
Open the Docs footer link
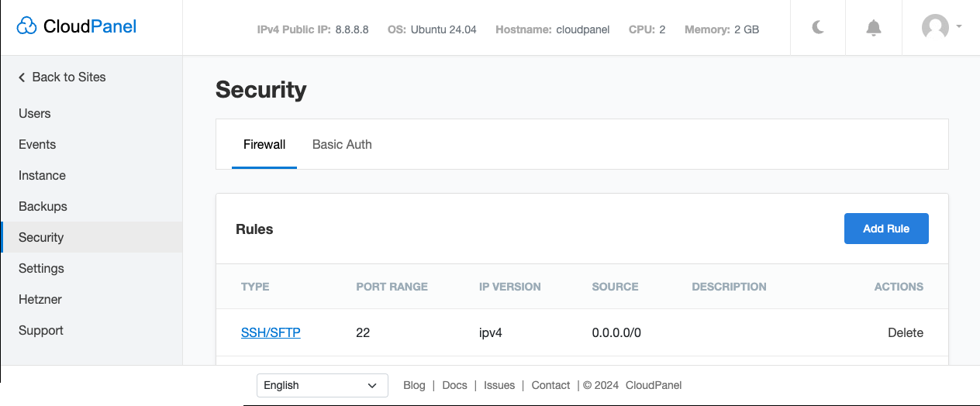coord(454,385)
